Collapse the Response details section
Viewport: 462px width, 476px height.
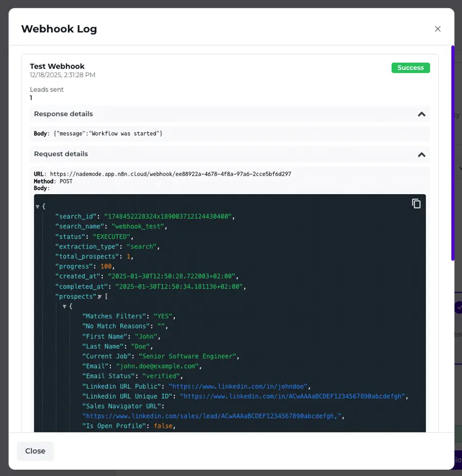click(x=421, y=114)
